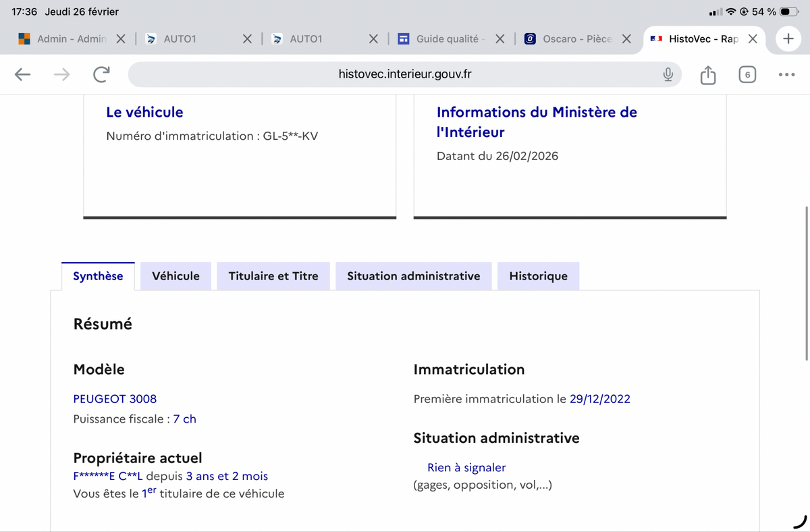Reload the HistoVec page
810x532 pixels.
point(101,74)
